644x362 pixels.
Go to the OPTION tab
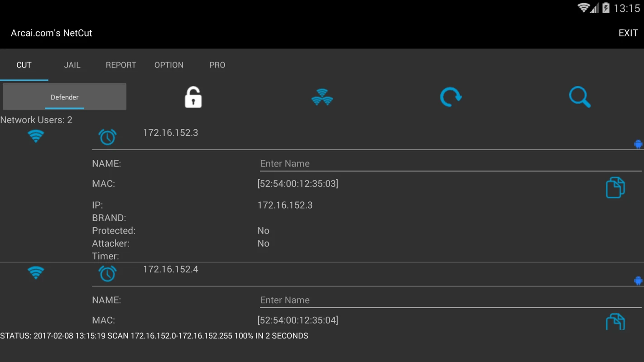click(x=169, y=65)
